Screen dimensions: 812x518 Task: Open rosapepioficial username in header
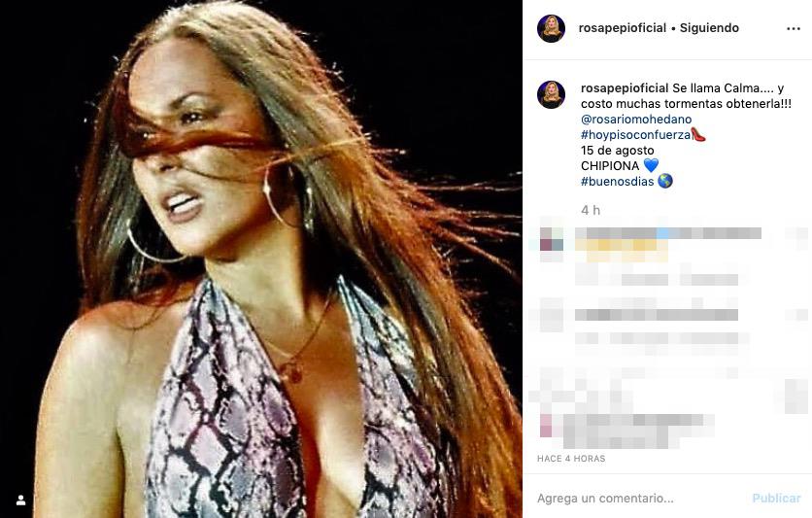tap(622, 28)
